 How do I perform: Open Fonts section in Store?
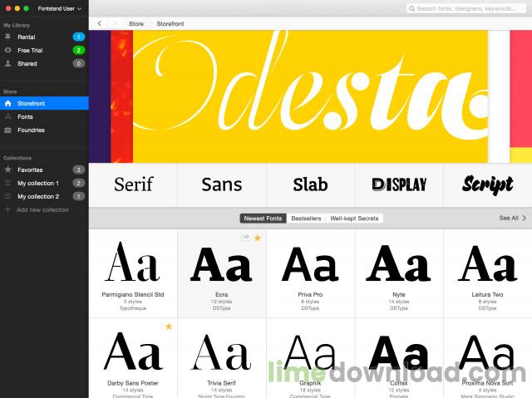coord(25,117)
